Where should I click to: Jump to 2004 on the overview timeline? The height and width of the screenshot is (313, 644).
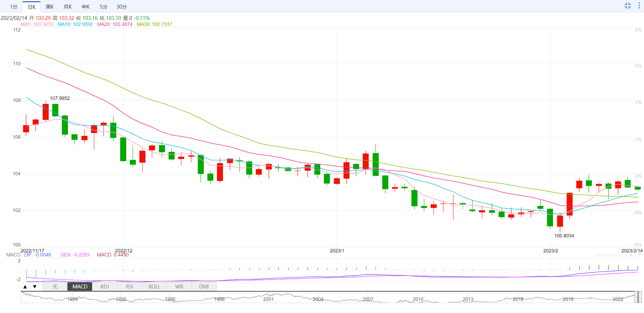click(318, 299)
